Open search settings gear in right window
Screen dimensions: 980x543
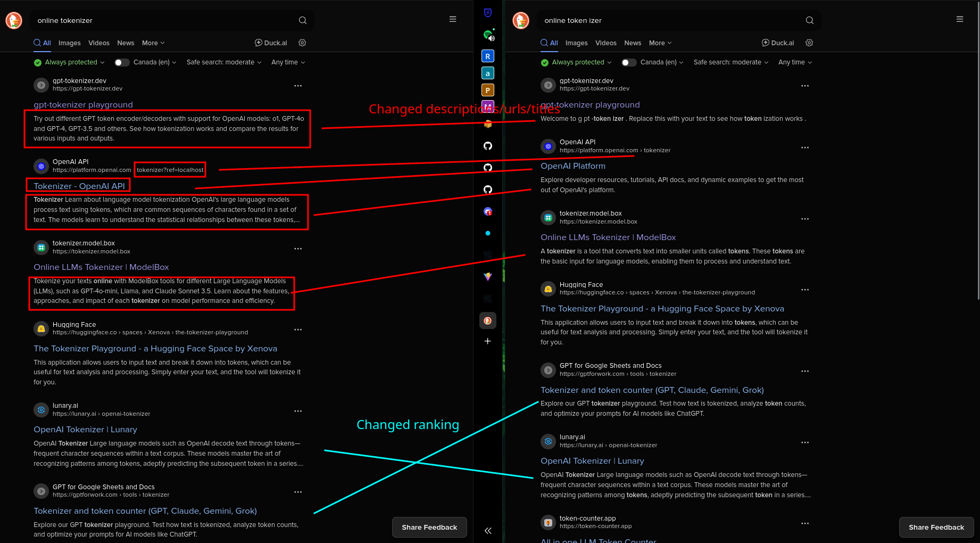coord(809,43)
